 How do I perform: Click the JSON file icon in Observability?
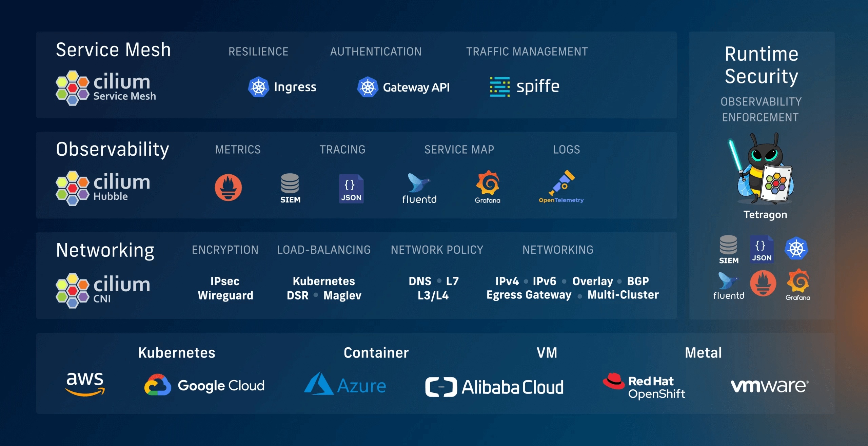(x=351, y=189)
